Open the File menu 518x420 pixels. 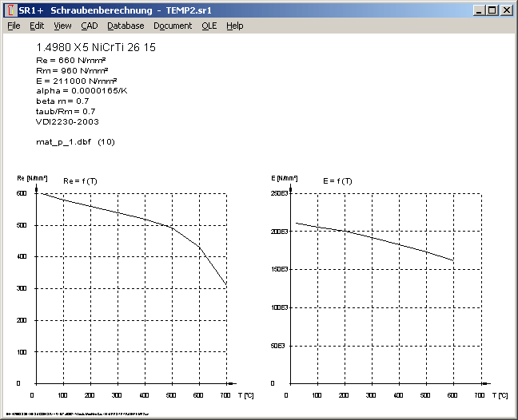click(14, 26)
